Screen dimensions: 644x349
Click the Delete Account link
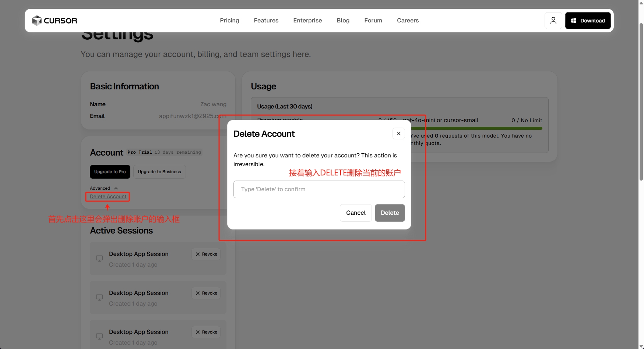(x=108, y=197)
